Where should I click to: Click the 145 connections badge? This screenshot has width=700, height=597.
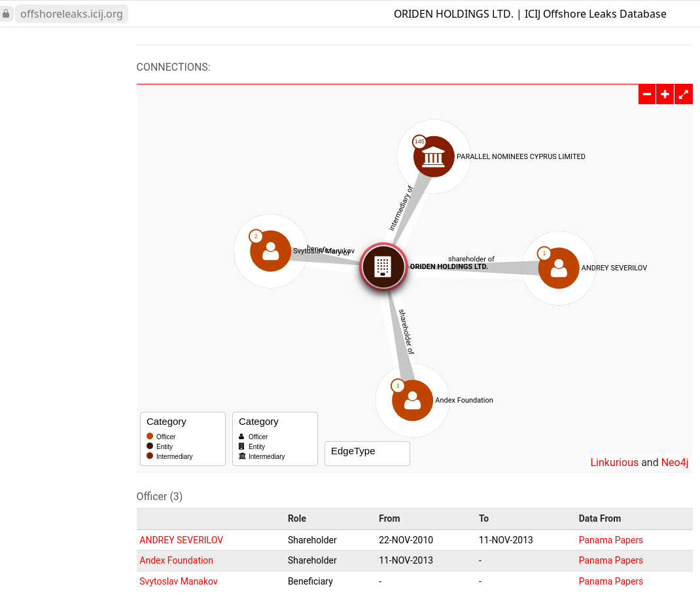[419, 141]
